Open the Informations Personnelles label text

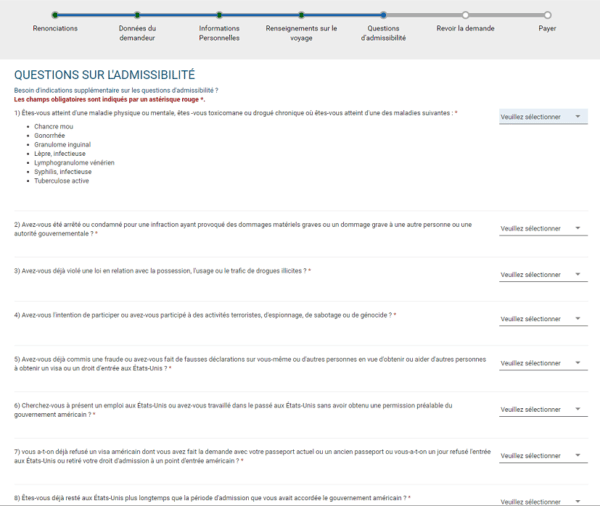click(x=219, y=33)
